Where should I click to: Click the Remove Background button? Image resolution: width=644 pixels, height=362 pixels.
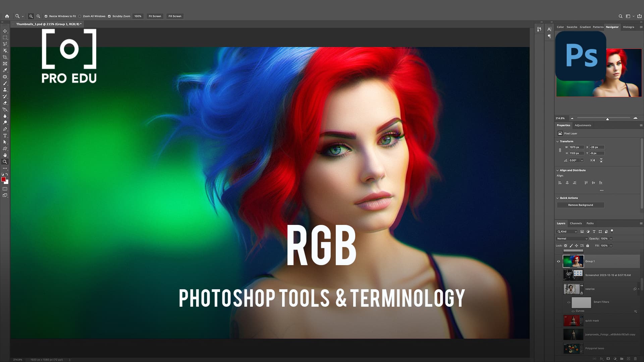pyautogui.click(x=580, y=205)
